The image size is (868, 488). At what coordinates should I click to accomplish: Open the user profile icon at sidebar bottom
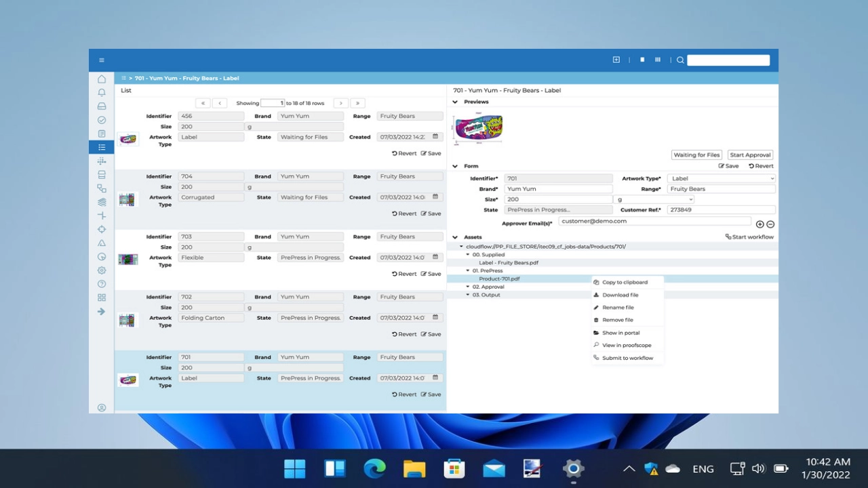pos(102,408)
